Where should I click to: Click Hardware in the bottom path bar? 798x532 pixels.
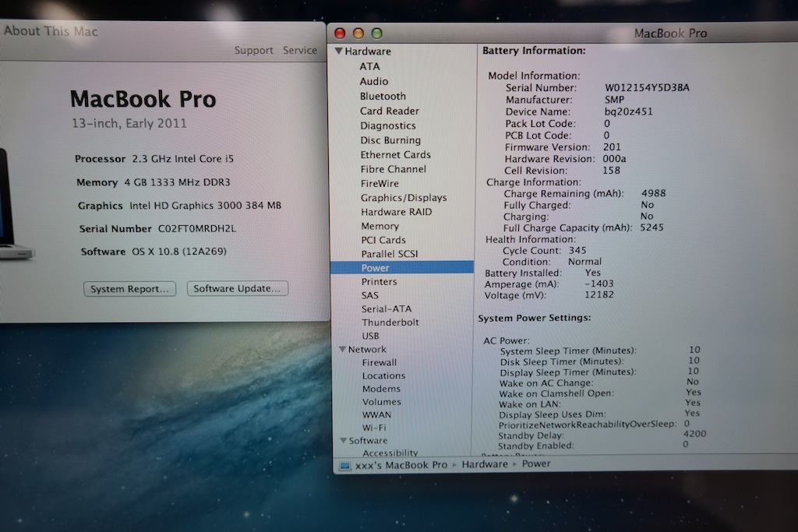(x=485, y=464)
